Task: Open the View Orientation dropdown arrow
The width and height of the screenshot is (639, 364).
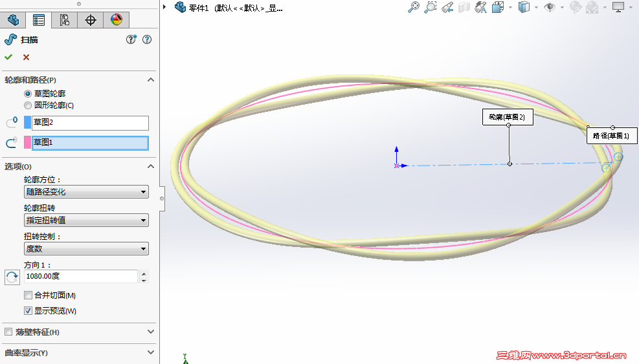Action: [x=510, y=7]
